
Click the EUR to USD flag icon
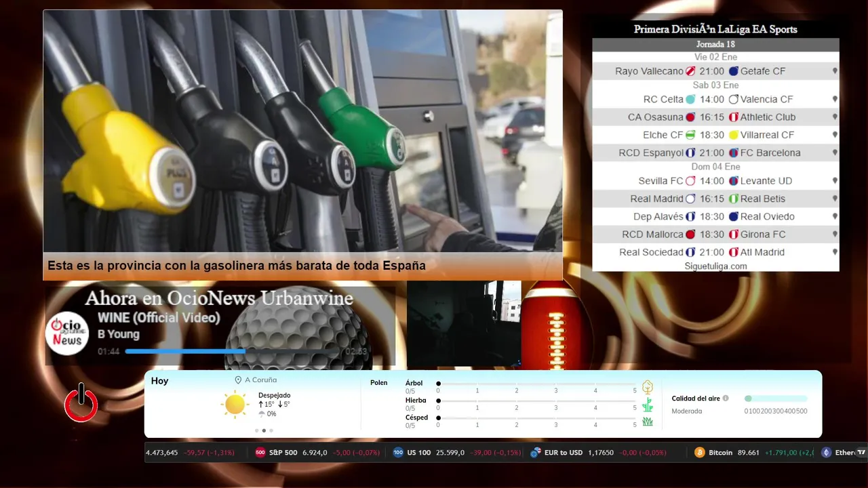[x=535, y=453]
